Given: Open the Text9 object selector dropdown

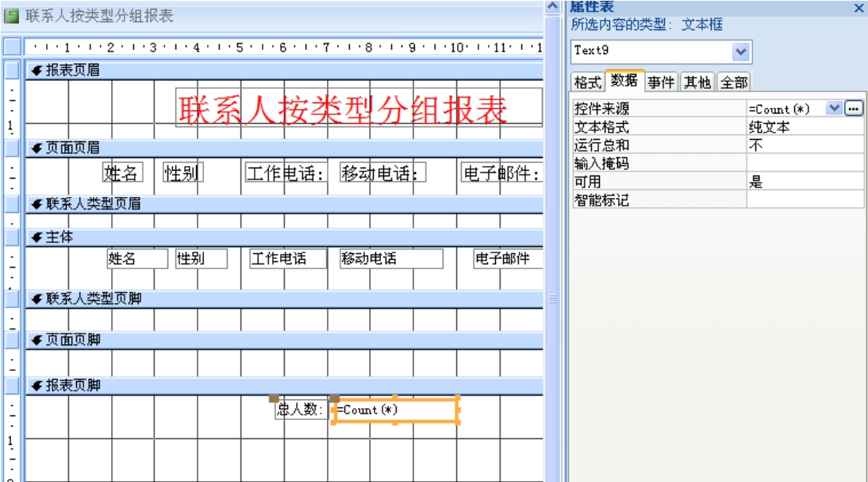Looking at the screenshot, I should pos(741,52).
